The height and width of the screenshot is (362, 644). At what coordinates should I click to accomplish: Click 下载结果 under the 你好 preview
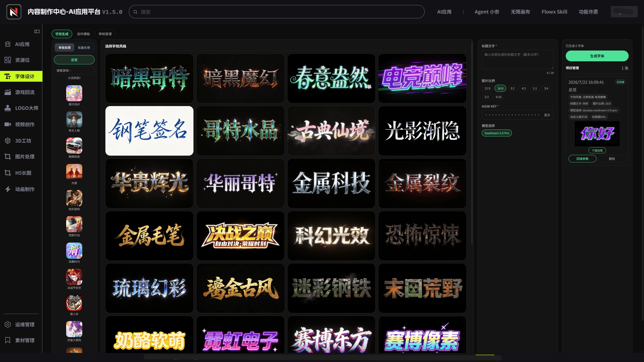coord(597,150)
